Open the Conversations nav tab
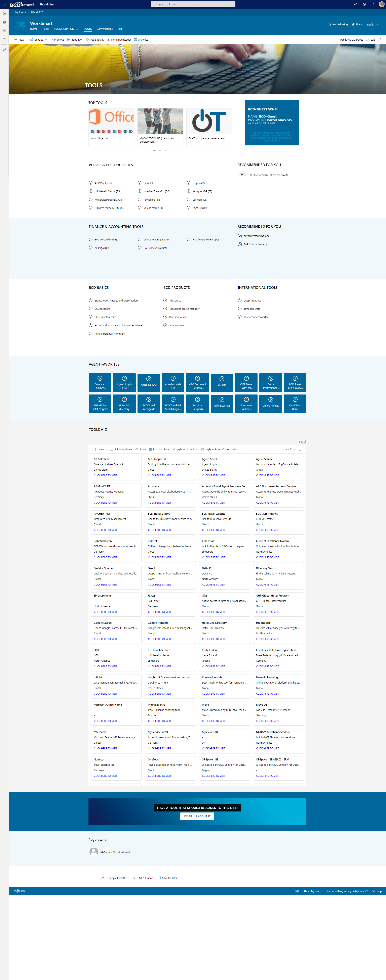This screenshot has height=980, width=386. pos(104,29)
